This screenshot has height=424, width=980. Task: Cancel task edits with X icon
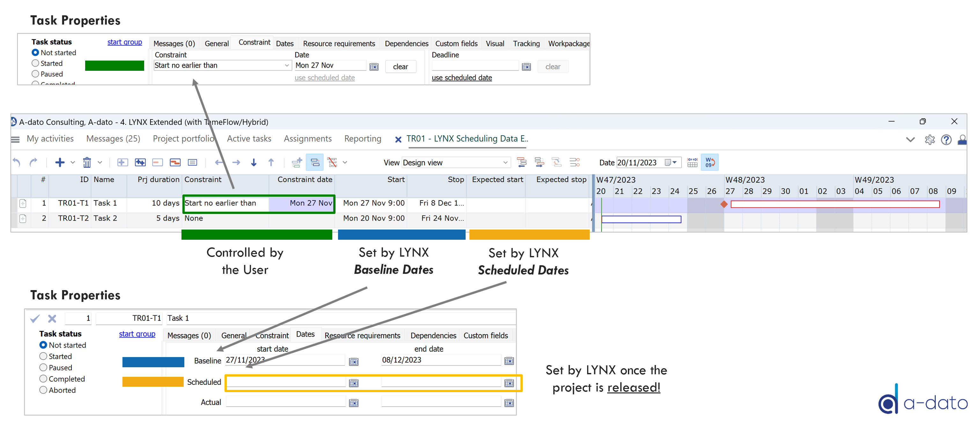tap(52, 319)
